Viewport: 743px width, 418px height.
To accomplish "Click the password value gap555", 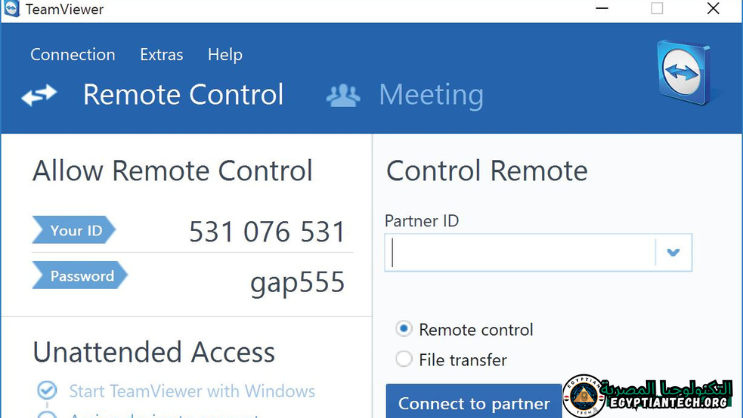I will point(297,282).
